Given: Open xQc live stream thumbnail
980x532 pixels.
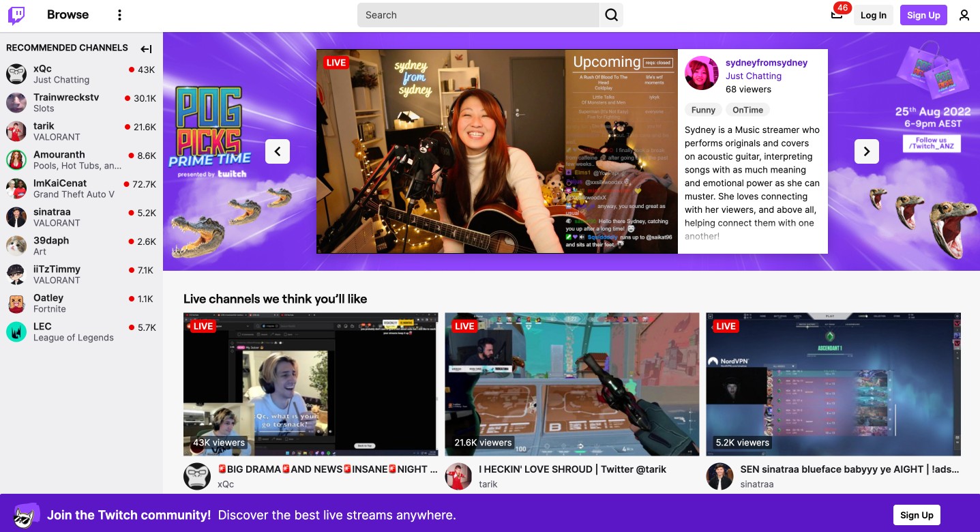Looking at the screenshot, I should click(x=310, y=384).
